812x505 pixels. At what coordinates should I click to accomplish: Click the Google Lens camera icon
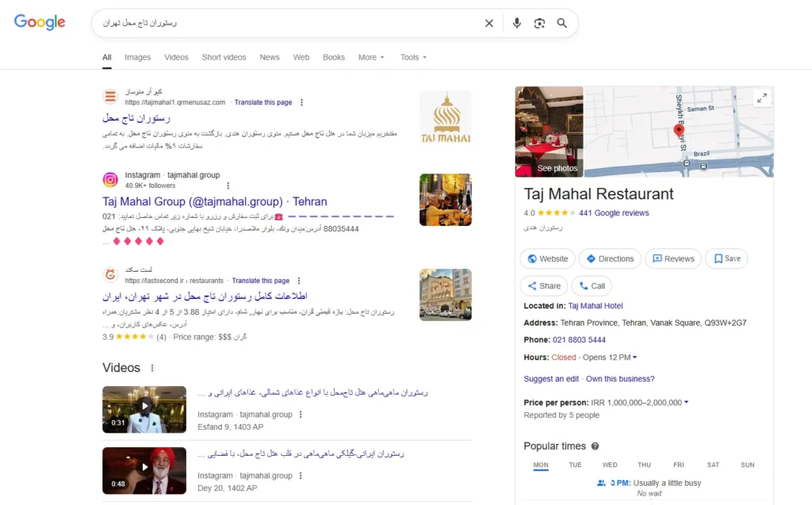(540, 23)
